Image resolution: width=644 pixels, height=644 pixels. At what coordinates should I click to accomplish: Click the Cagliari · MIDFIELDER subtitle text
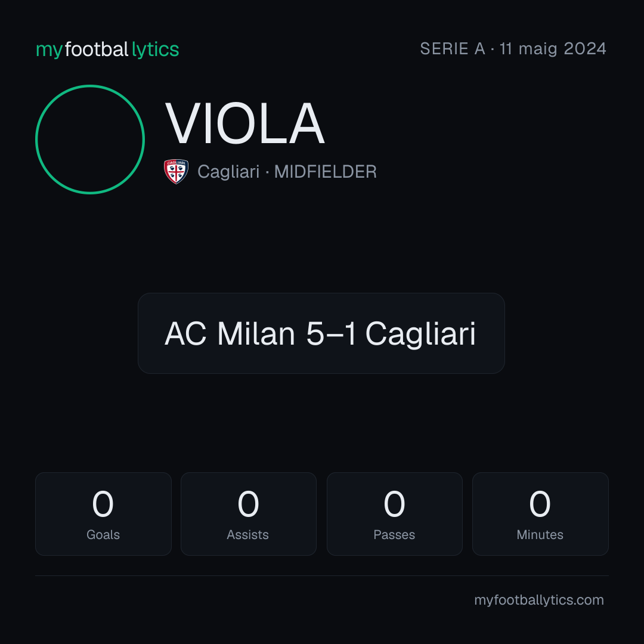287,172
